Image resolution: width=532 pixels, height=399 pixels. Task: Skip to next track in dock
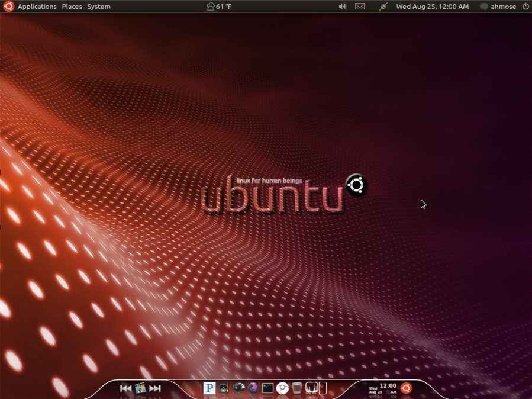tap(155, 388)
